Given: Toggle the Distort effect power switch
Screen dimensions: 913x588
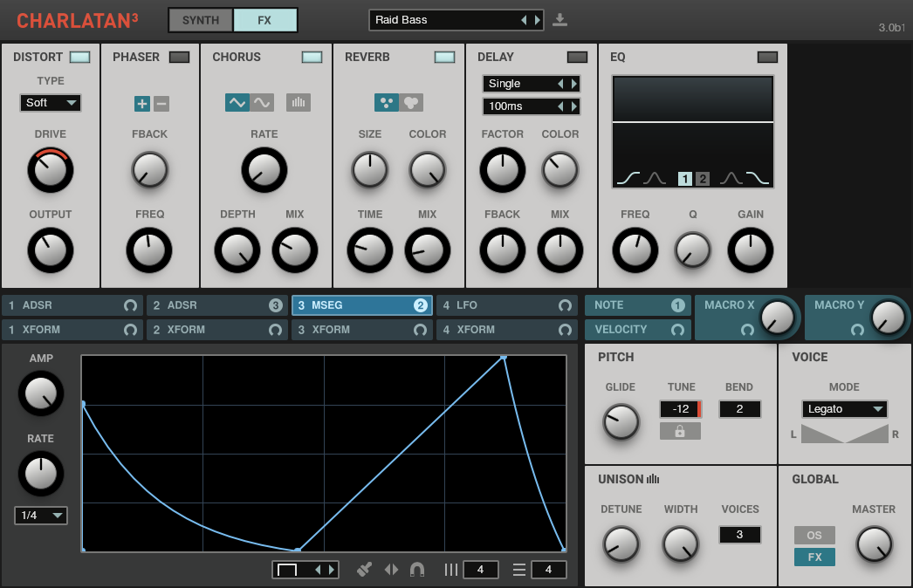Looking at the screenshot, I should [x=79, y=58].
